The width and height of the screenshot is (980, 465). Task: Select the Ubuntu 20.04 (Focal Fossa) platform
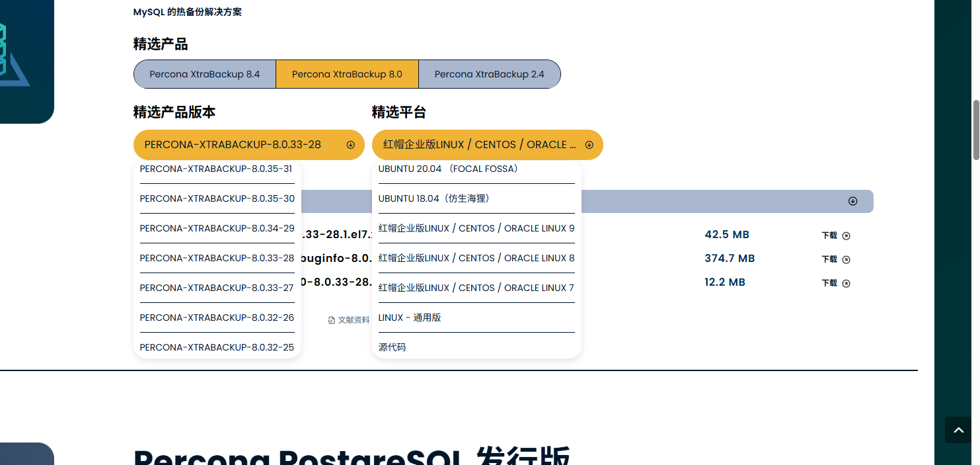[x=449, y=169]
